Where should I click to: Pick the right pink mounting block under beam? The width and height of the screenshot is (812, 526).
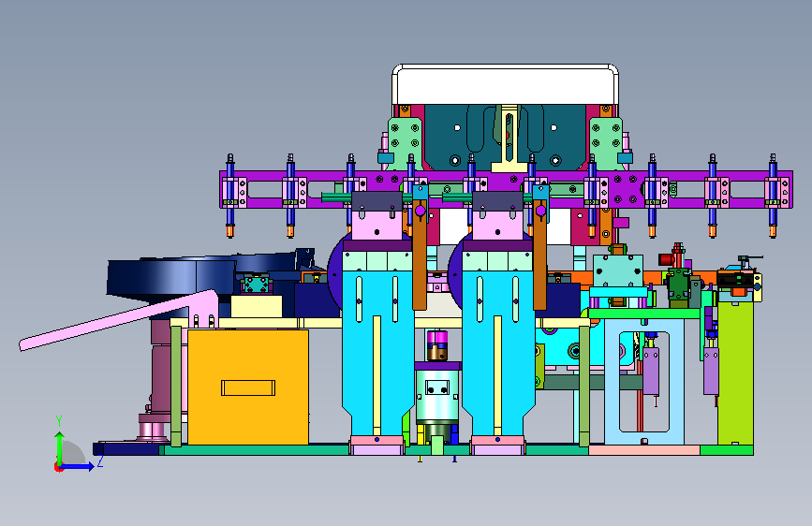(x=497, y=225)
